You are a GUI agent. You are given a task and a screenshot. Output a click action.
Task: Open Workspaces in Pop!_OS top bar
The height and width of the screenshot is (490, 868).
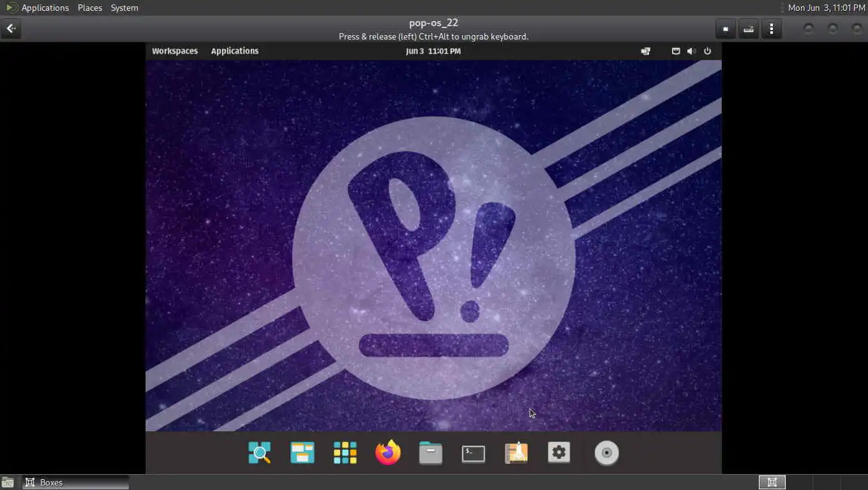point(175,51)
